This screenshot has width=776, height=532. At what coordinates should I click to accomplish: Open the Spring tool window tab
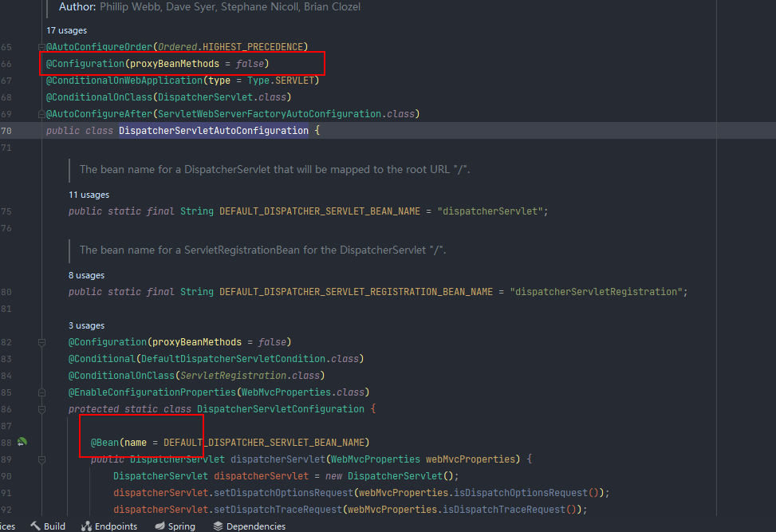point(175,526)
